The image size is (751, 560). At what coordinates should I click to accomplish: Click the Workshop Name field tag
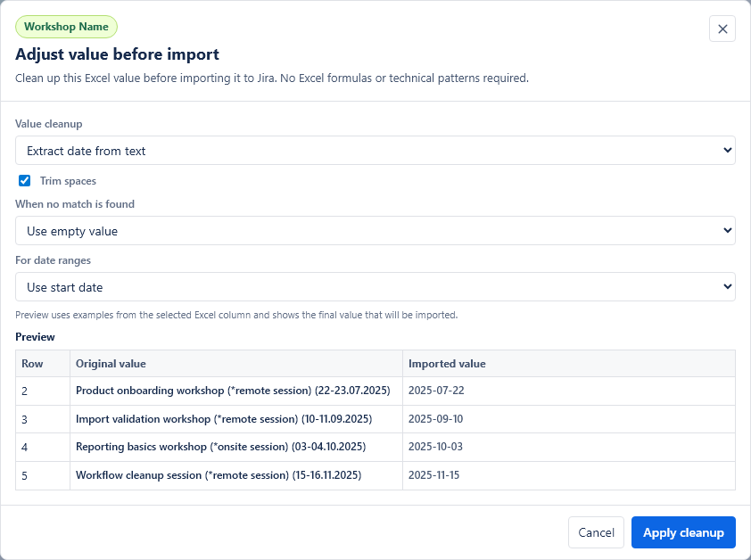(x=66, y=27)
